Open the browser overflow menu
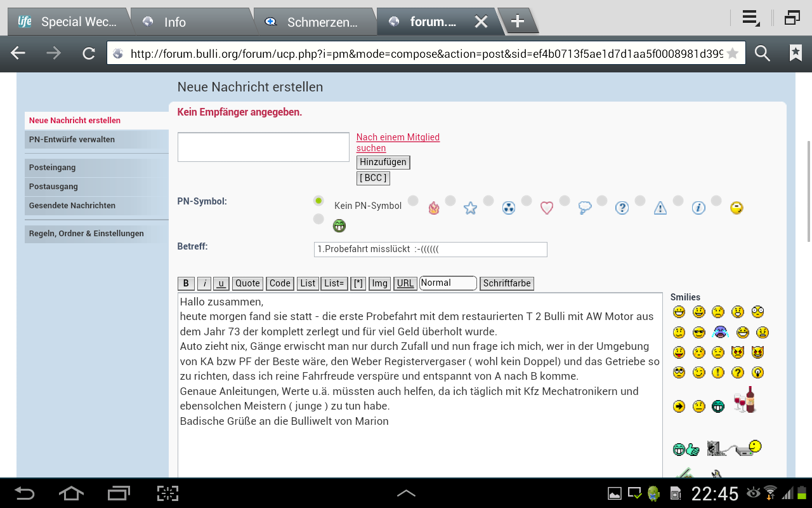 point(750,18)
